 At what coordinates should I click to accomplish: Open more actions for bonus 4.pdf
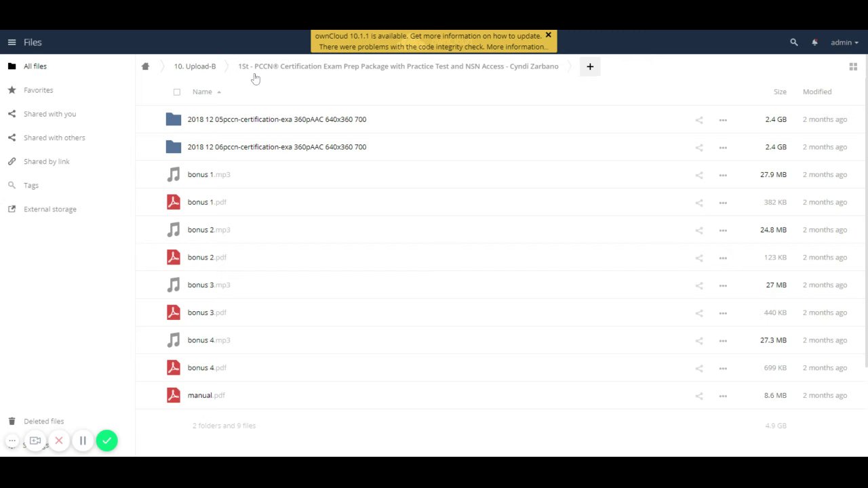723,368
